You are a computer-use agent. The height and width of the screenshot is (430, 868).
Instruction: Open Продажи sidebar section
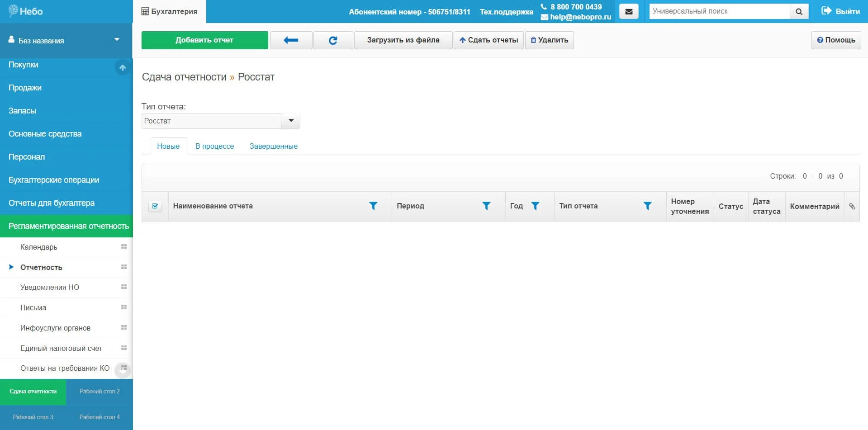(25, 88)
